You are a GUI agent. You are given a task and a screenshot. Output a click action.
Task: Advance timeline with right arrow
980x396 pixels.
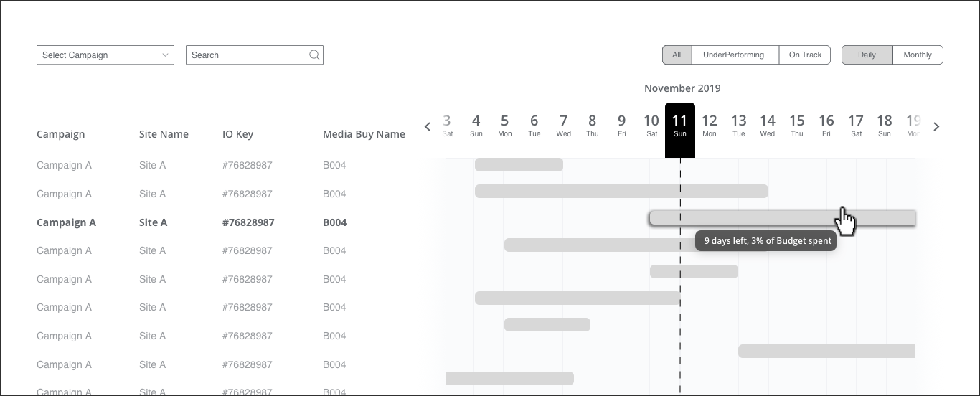tap(936, 127)
